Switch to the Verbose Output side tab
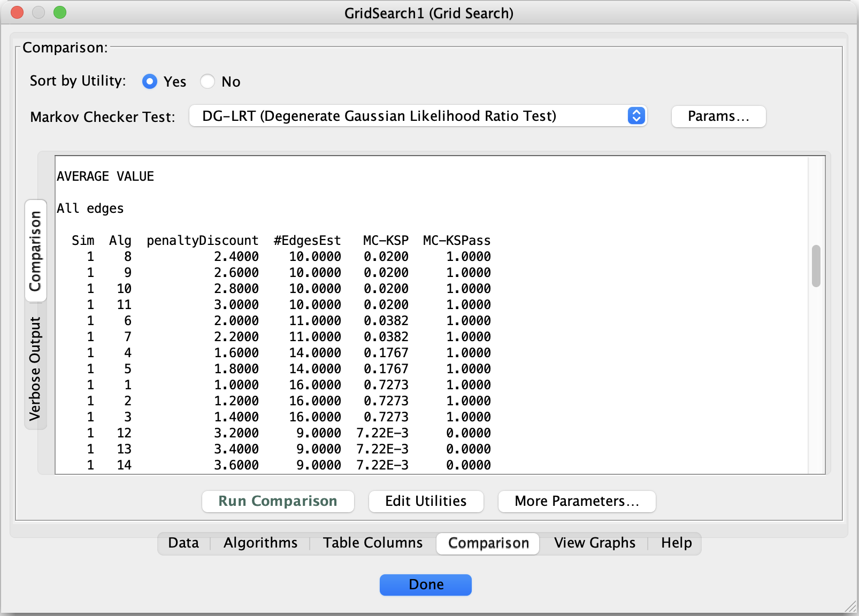 35,368
